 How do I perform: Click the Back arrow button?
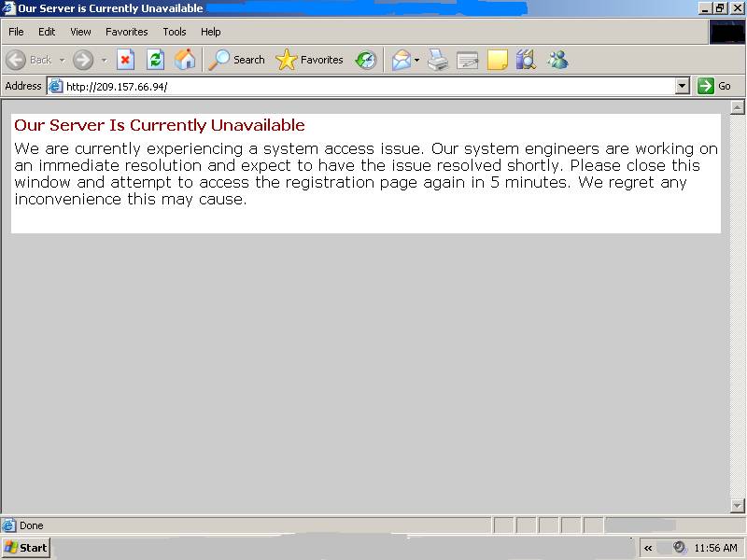tap(16, 60)
